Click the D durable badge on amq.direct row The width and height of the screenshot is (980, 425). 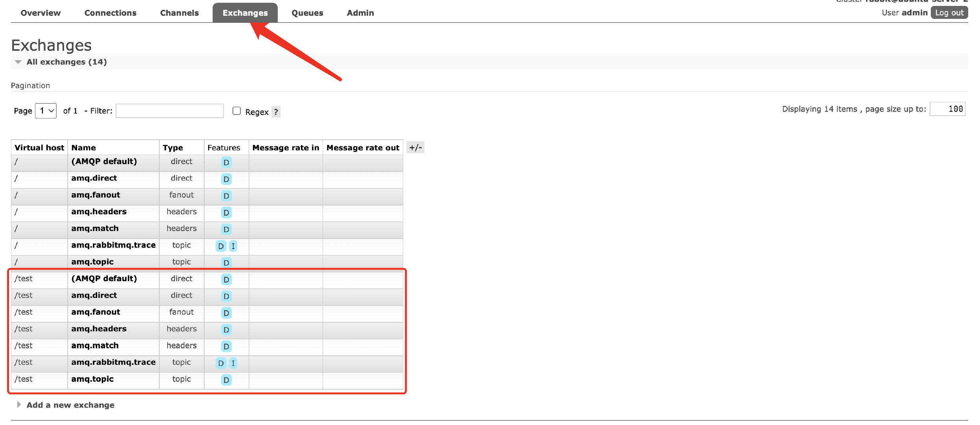pos(226,179)
